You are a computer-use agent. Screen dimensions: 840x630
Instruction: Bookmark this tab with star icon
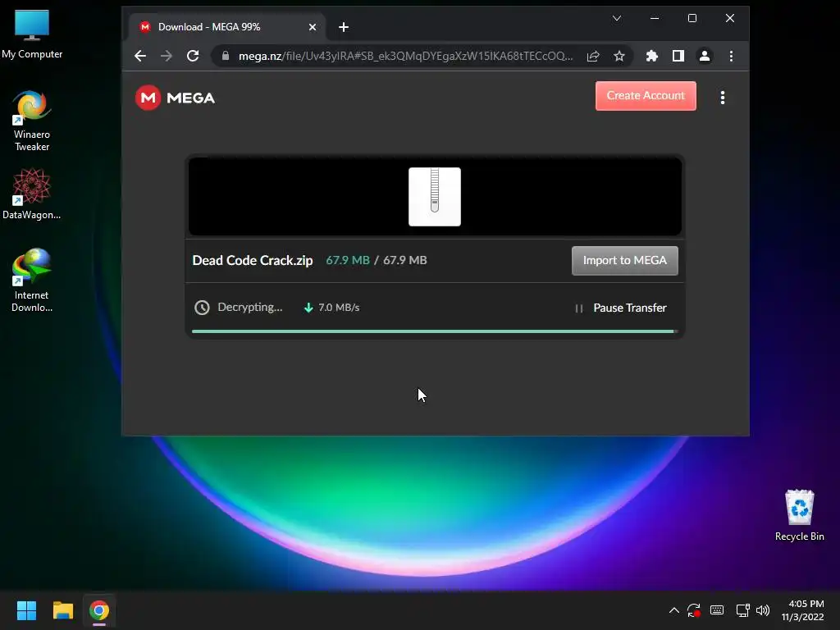pos(619,56)
